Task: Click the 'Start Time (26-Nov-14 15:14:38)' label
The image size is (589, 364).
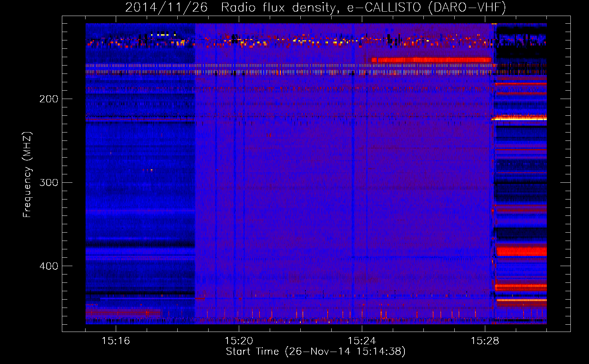Action: coord(316,352)
